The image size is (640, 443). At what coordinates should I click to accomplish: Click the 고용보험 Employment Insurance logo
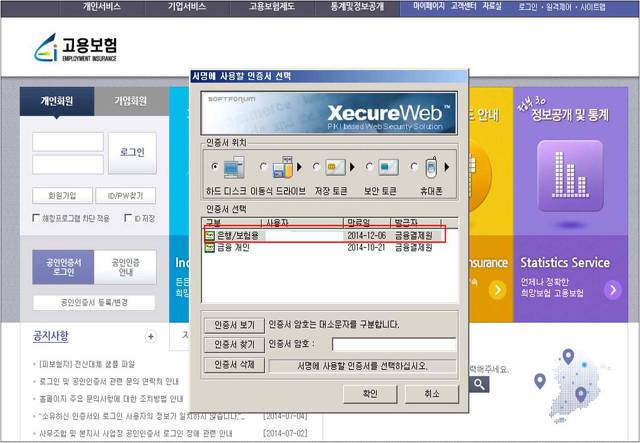76,48
